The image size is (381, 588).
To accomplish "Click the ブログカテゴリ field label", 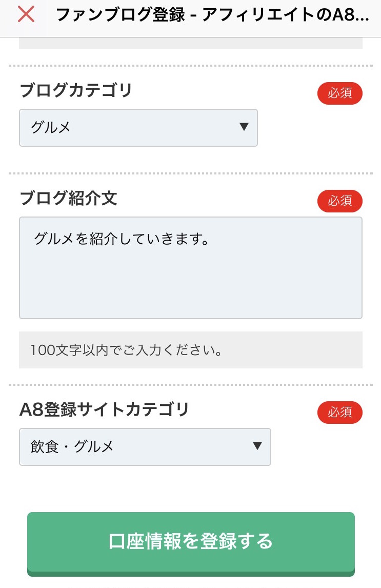I will (76, 90).
